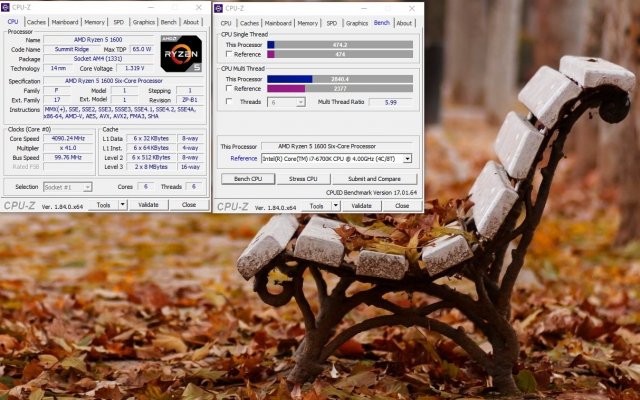
Task: Start the Stress CPU test
Action: click(x=303, y=179)
